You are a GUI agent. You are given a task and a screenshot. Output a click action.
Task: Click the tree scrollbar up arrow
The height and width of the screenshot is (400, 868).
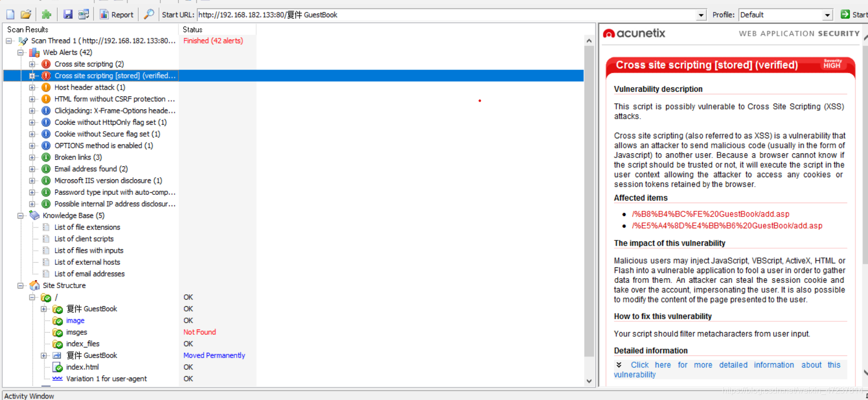pyautogui.click(x=589, y=40)
